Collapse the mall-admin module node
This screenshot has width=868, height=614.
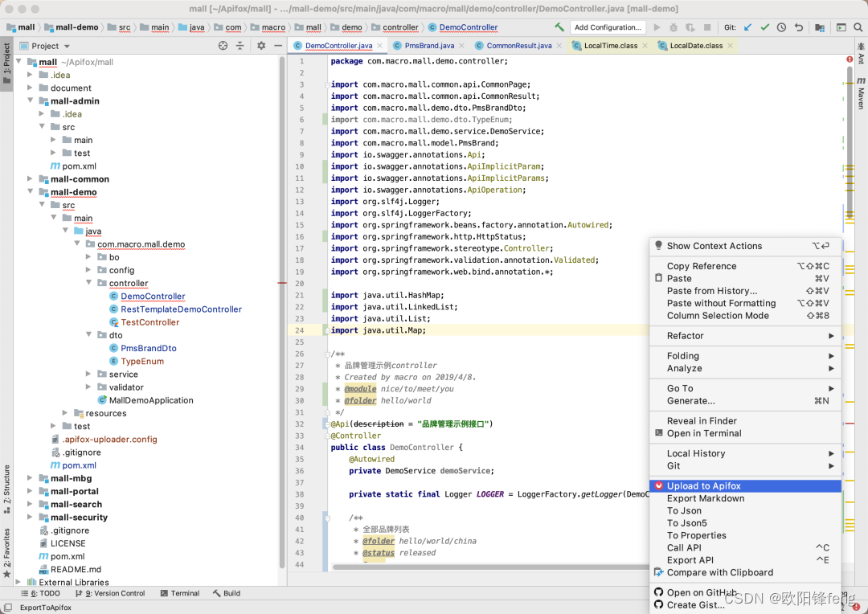click(31, 100)
